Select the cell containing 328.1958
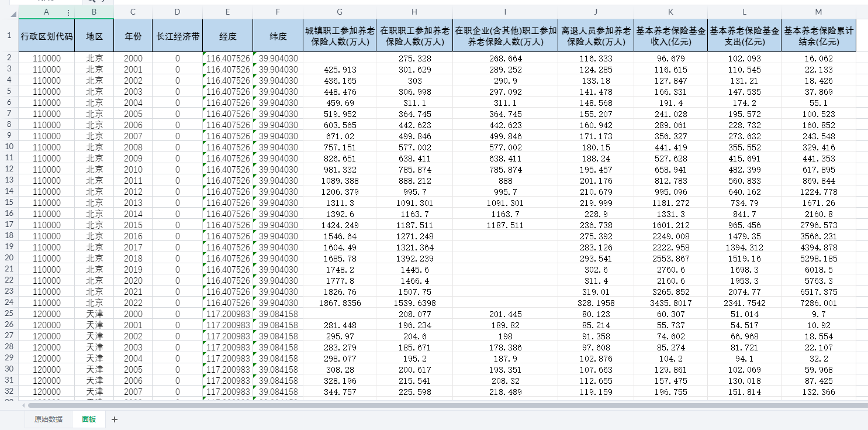Screen dimensions: 868x430 click(596, 302)
